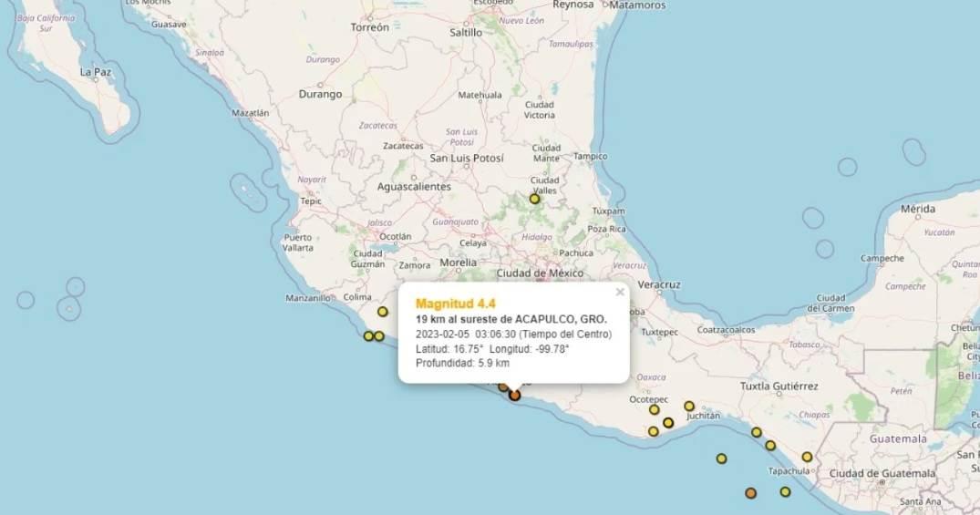This screenshot has height=515, width=980.
Task: Click the orange epicenter marker under the popup pointer
Action: [515, 395]
